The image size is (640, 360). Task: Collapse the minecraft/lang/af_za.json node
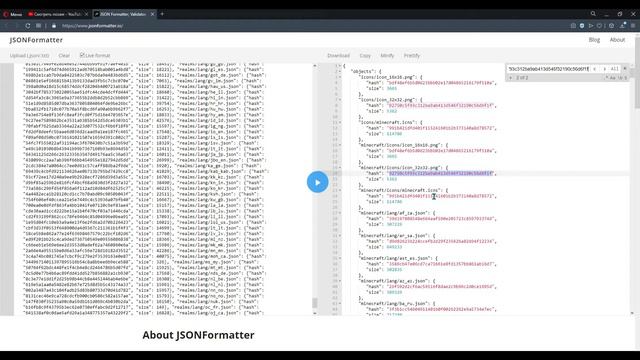click(x=340, y=213)
